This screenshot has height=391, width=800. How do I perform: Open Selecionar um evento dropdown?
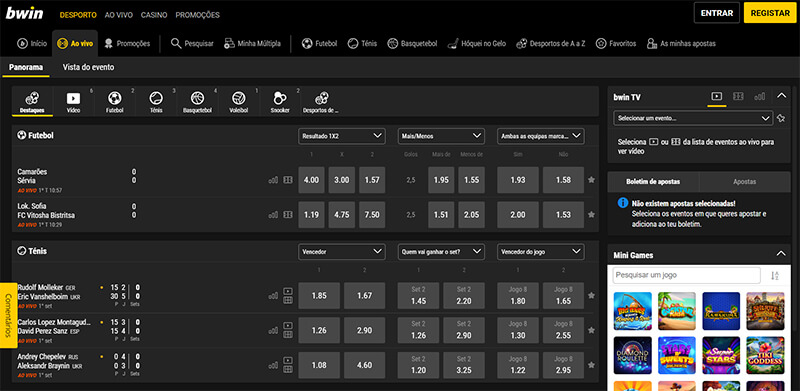pyautogui.click(x=693, y=118)
